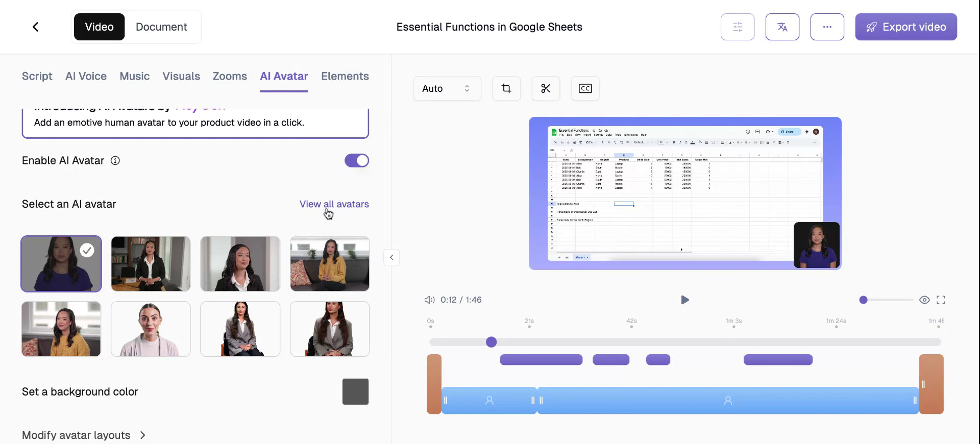Enter fullscreen preview mode
Viewport: 980px width, 444px height.
point(941,300)
